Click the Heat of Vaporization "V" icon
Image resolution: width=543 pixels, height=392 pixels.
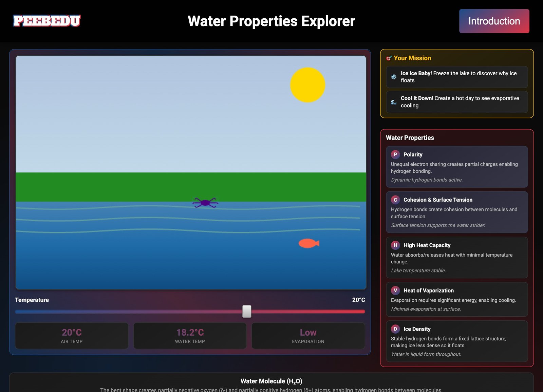point(395,291)
